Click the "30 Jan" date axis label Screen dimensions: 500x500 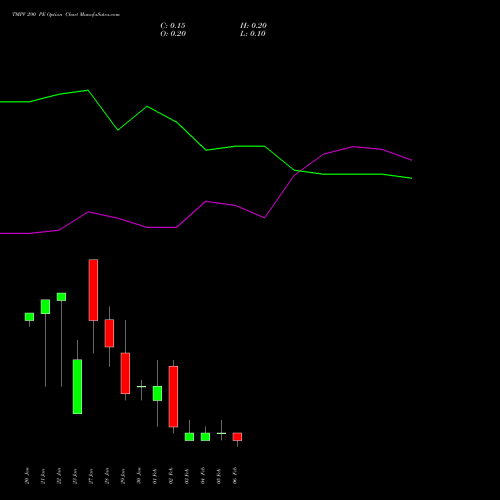(x=139, y=476)
